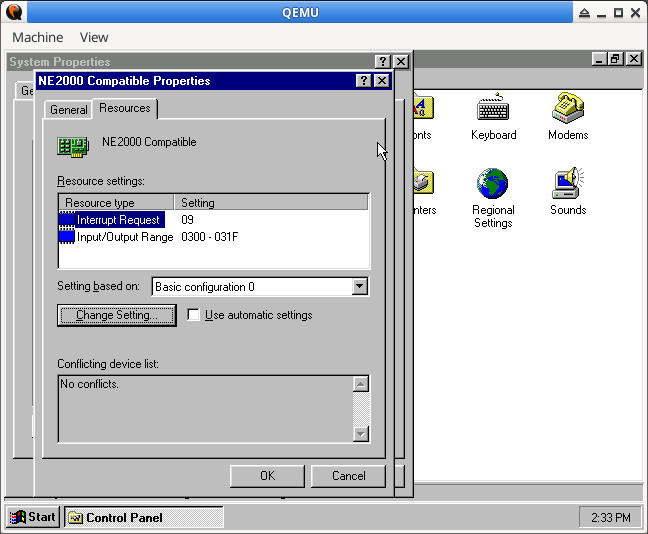Click the Modems label text
Image resolution: width=648 pixels, height=534 pixels.
568,135
